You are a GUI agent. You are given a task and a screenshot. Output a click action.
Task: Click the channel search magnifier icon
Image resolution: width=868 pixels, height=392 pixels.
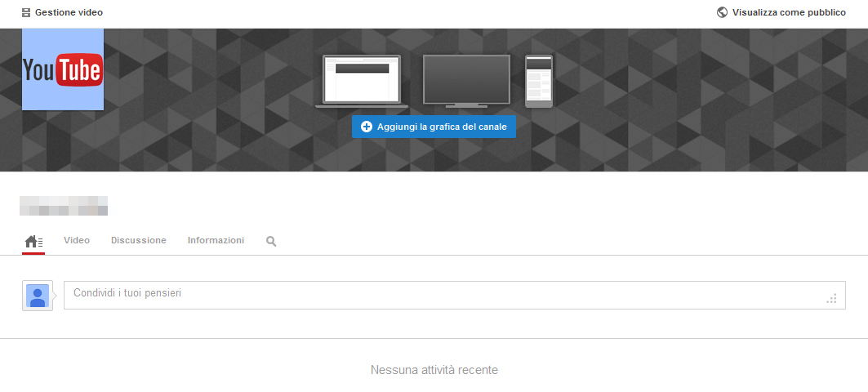pos(271,242)
